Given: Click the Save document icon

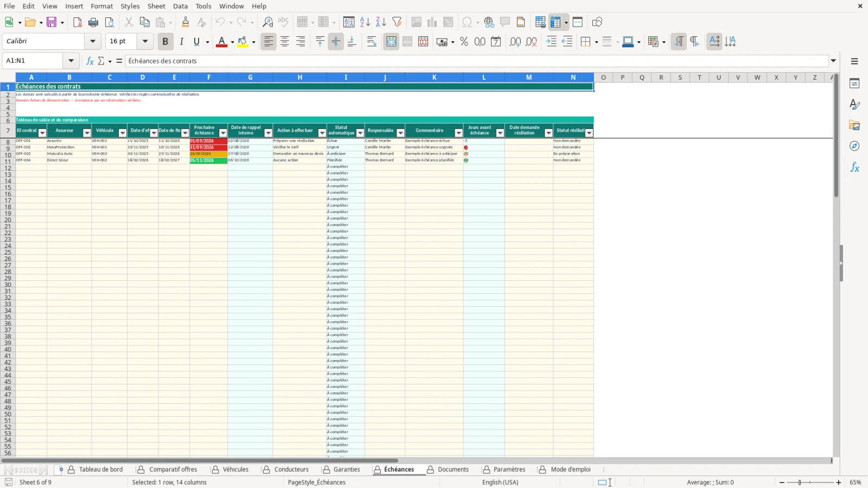Looking at the screenshot, I should pos(52,22).
